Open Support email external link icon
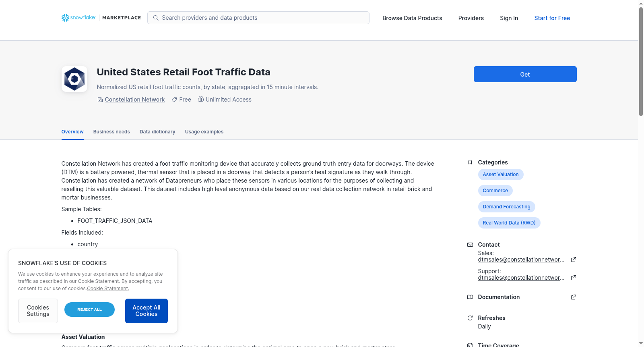The image size is (644, 347). pyautogui.click(x=574, y=278)
